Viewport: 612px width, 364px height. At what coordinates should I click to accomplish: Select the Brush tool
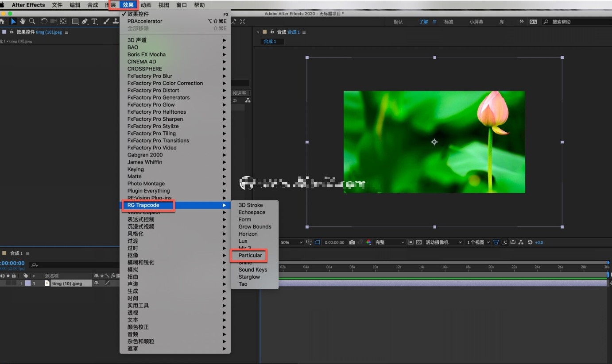[106, 21]
